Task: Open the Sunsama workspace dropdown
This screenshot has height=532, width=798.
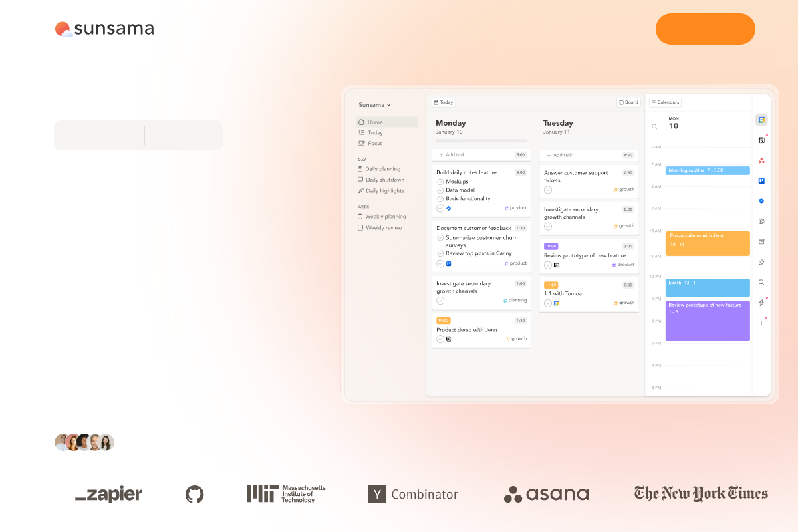Action: tap(374, 105)
